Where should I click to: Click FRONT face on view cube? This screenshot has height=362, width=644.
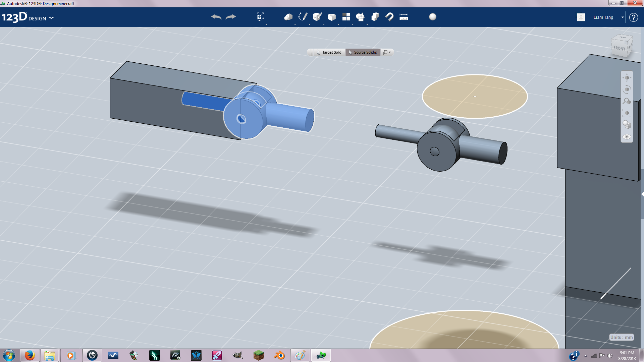tap(619, 49)
